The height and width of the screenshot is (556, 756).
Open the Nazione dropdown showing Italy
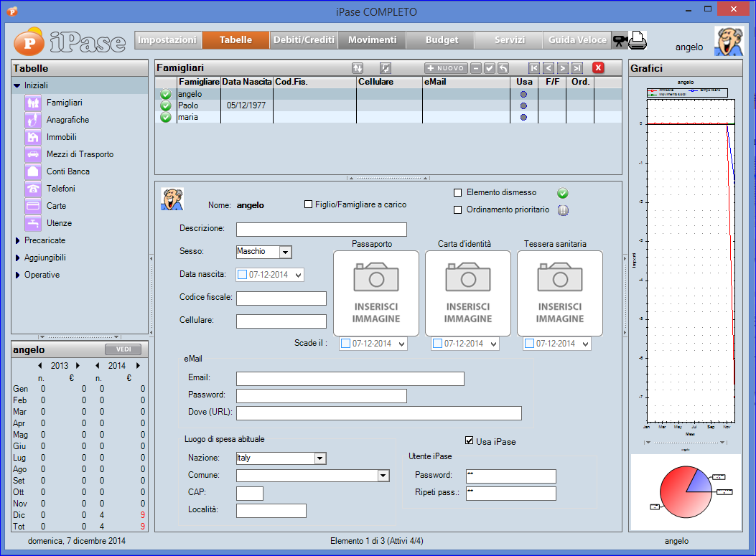[x=320, y=458]
